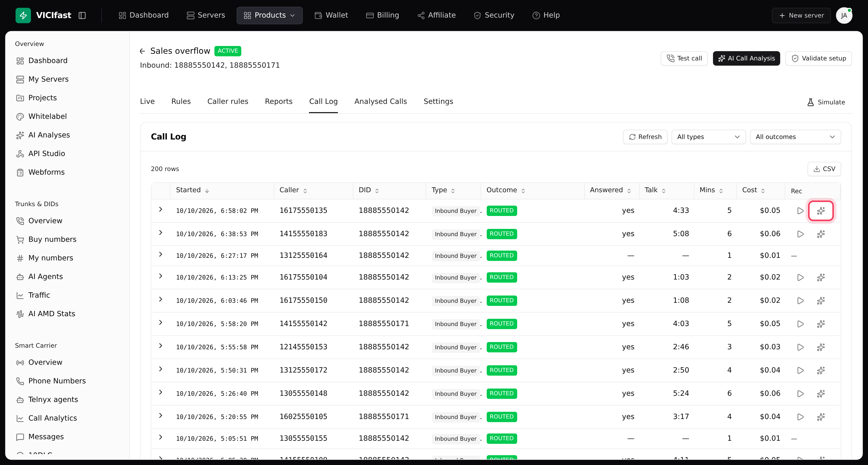The image size is (868, 465).
Task: Click the New server button
Action: tap(801, 16)
